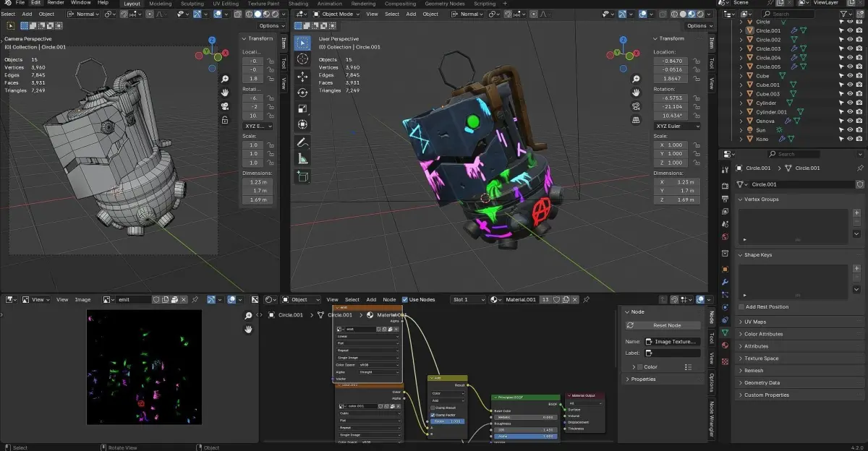This screenshot has width=868, height=451.
Task: Select the Scale tool in viewport toolbar
Action: pyautogui.click(x=302, y=108)
